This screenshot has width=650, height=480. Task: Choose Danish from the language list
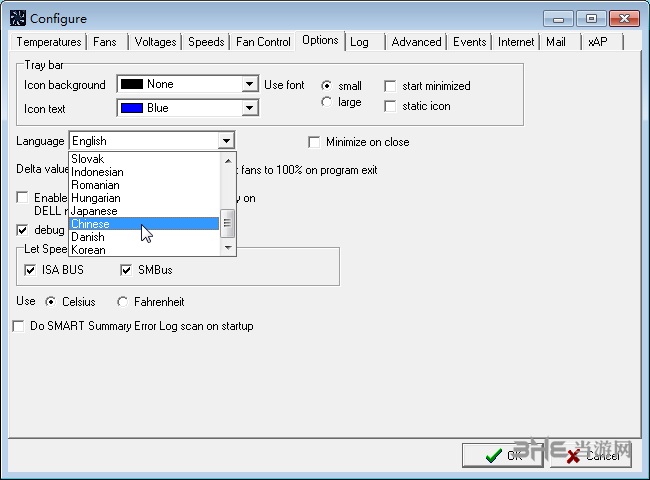pyautogui.click(x=144, y=237)
